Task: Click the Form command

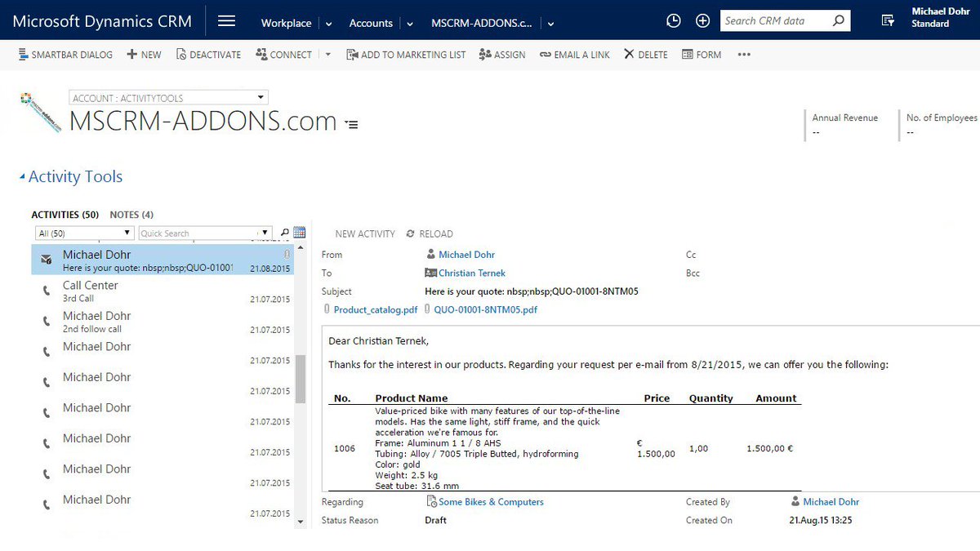Action: 702,55
